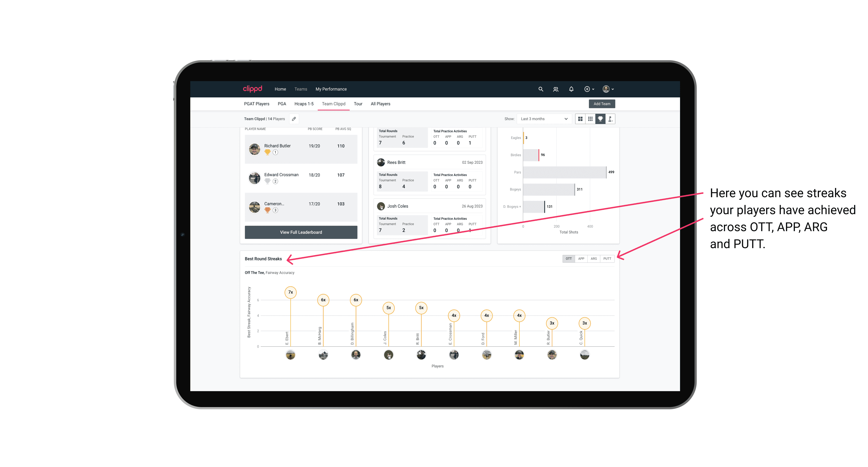The image size is (868, 467).
Task: Select the Team Clippd tab
Action: [334, 104]
